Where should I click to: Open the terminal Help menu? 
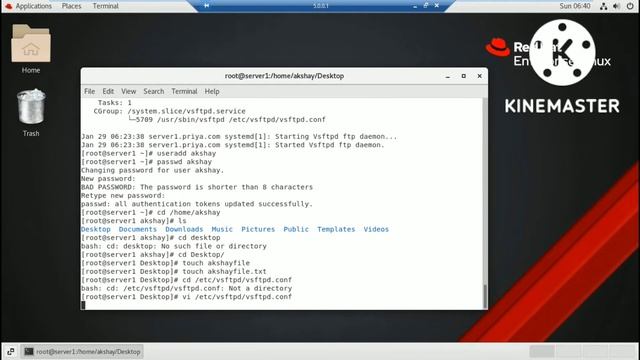pyautogui.click(x=212, y=91)
